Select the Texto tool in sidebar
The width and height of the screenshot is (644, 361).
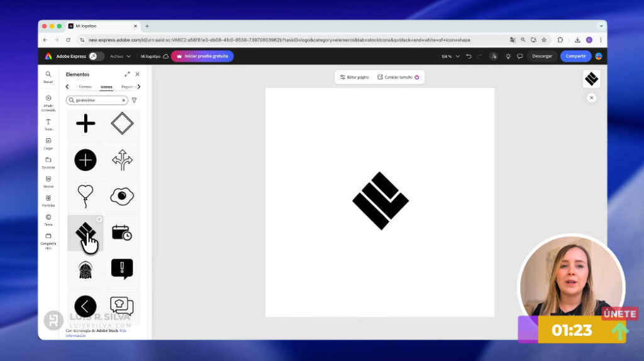point(48,125)
